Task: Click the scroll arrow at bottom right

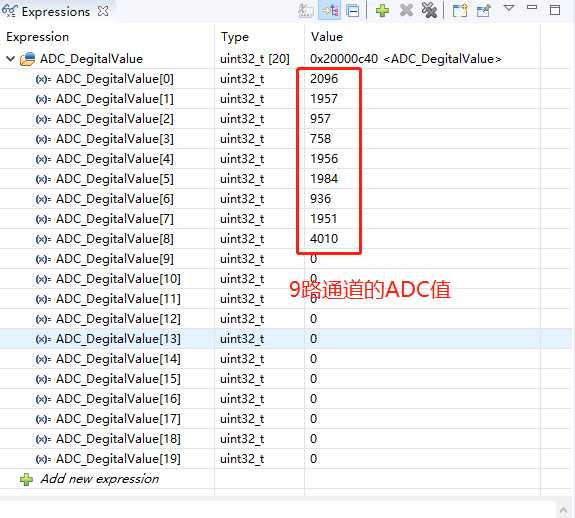Action: click(x=563, y=509)
